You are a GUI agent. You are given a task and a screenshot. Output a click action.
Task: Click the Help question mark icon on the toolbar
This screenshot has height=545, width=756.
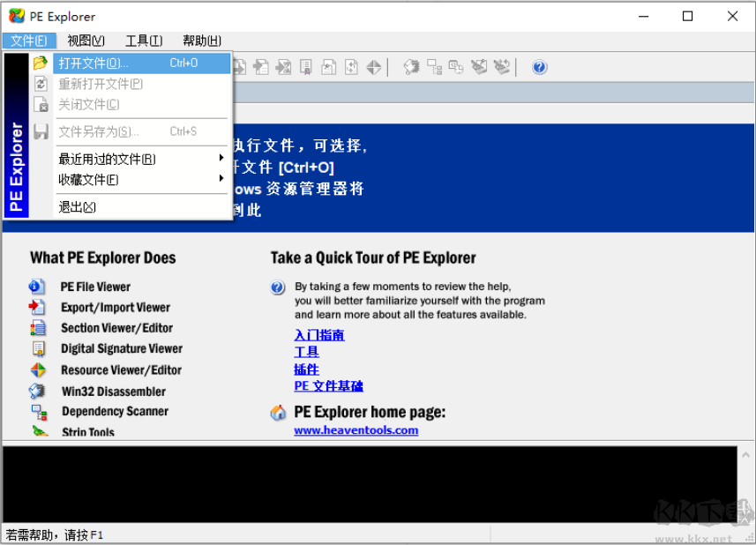click(x=539, y=66)
